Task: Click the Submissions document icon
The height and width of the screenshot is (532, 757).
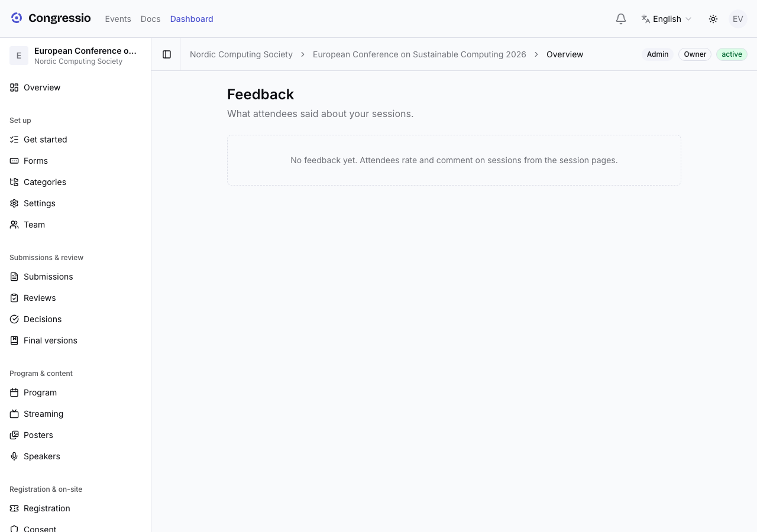Action: 14,277
